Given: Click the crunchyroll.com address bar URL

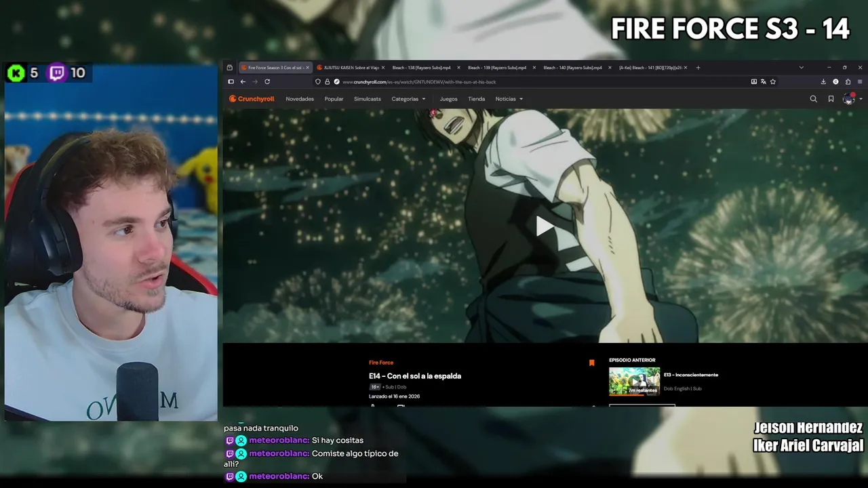Looking at the screenshot, I should 419,82.
